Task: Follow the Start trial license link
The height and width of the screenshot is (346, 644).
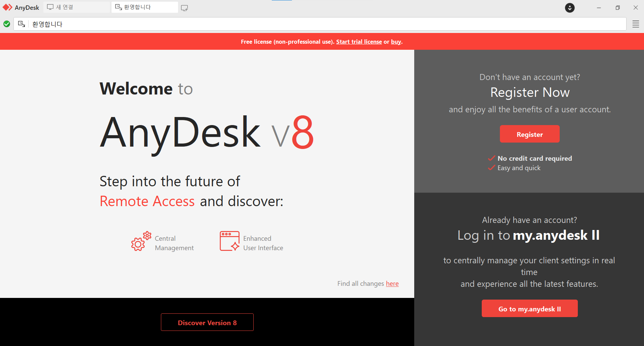Action: [359, 42]
